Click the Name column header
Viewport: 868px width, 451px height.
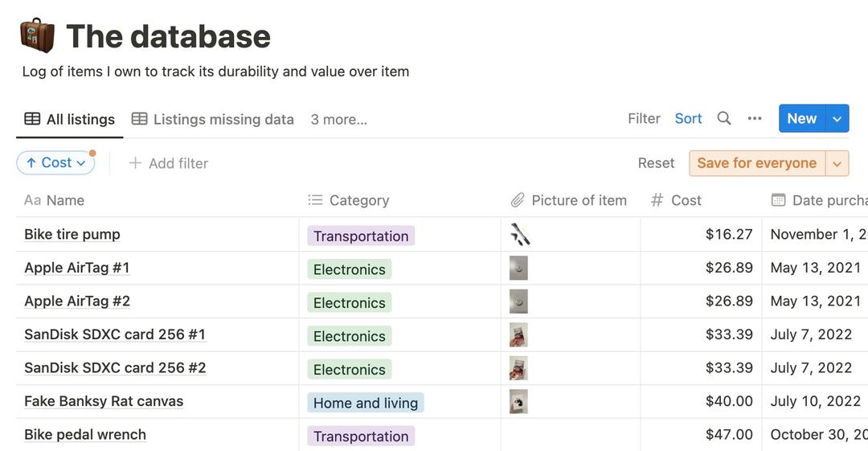click(65, 200)
